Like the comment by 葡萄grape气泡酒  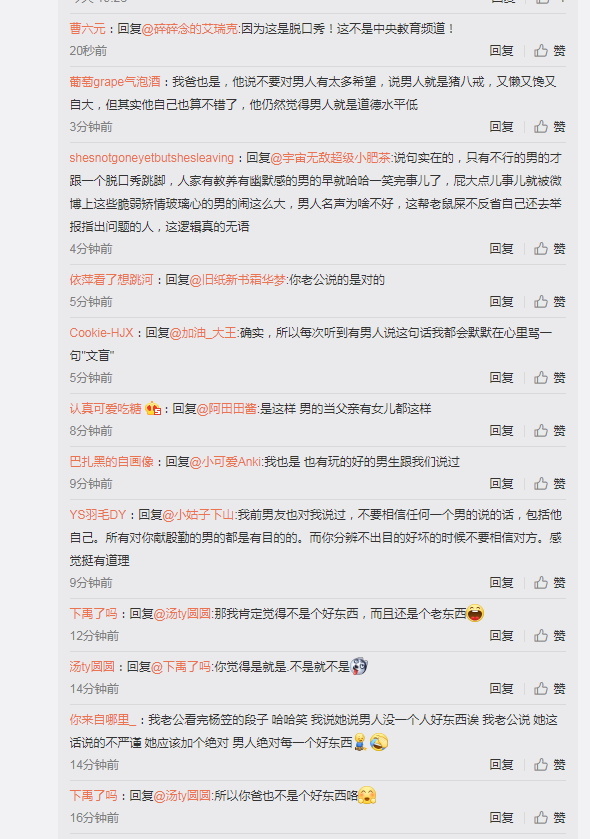[x=549, y=127]
